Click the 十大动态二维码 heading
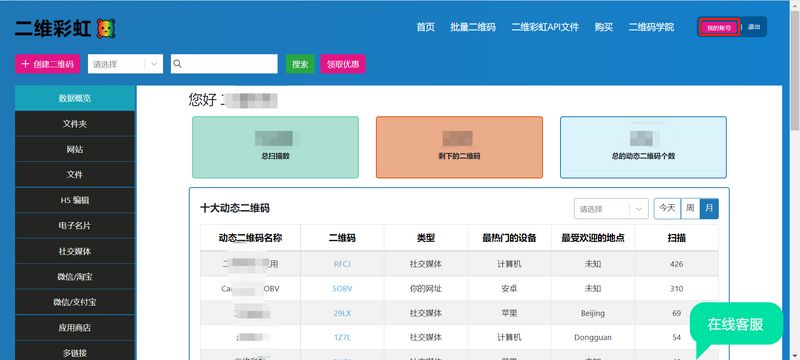 [x=235, y=208]
